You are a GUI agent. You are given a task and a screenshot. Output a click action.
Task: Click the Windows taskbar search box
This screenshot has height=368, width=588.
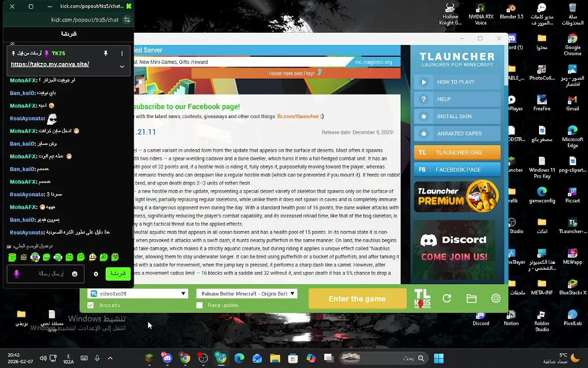click(384, 358)
